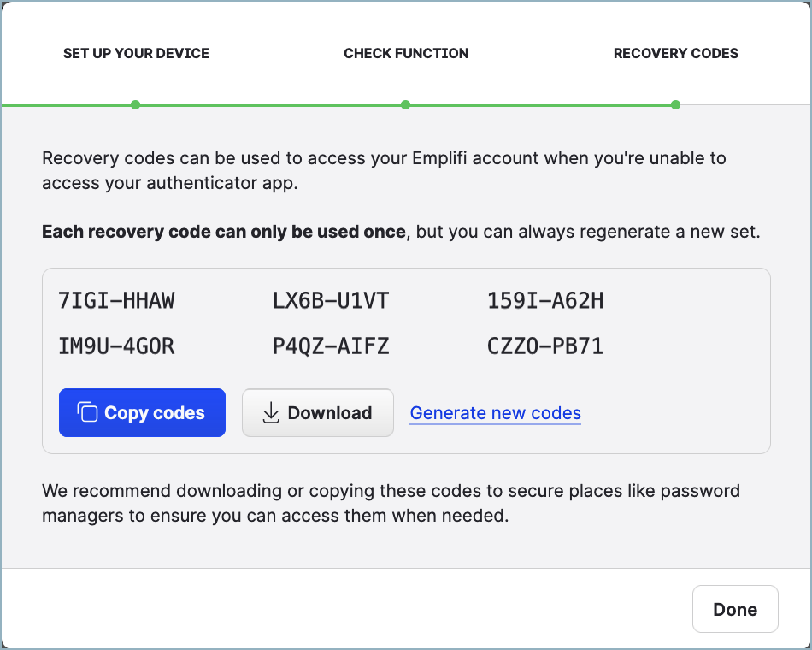Select recovery code 159I-A62H

point(545,300)
